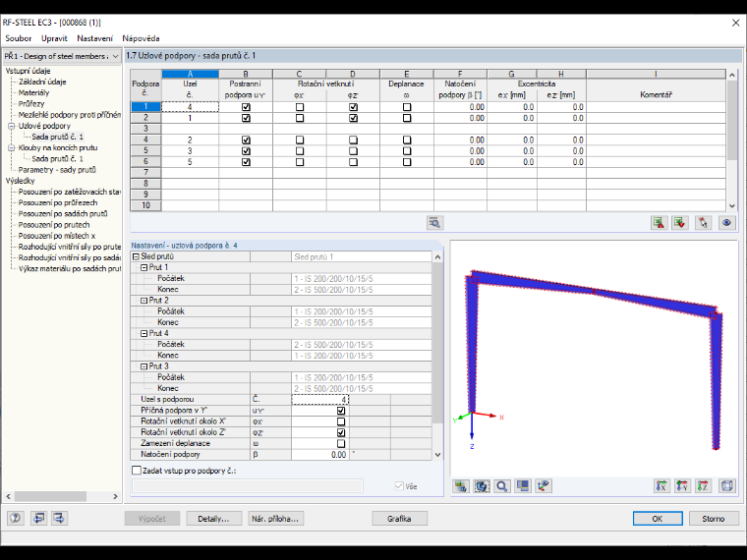Check 'Zadat vstup pro podpory č.' option

[137, 471]
